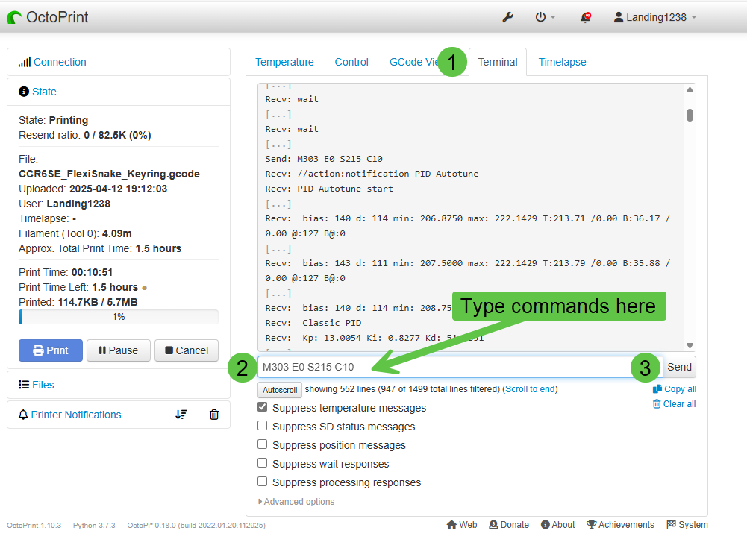This screenshot has width=747, height=560.
Task: Switch to the Temperature tab
Action: tap(284, 62)
